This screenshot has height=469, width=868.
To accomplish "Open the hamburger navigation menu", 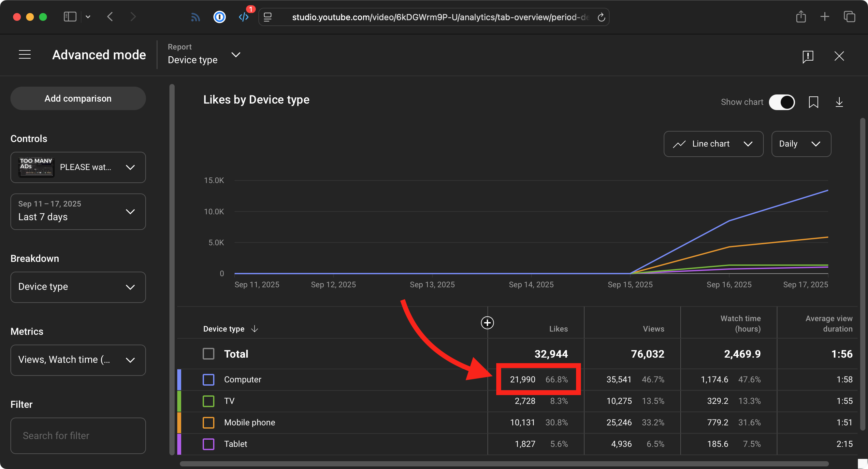I will [24, 55].
